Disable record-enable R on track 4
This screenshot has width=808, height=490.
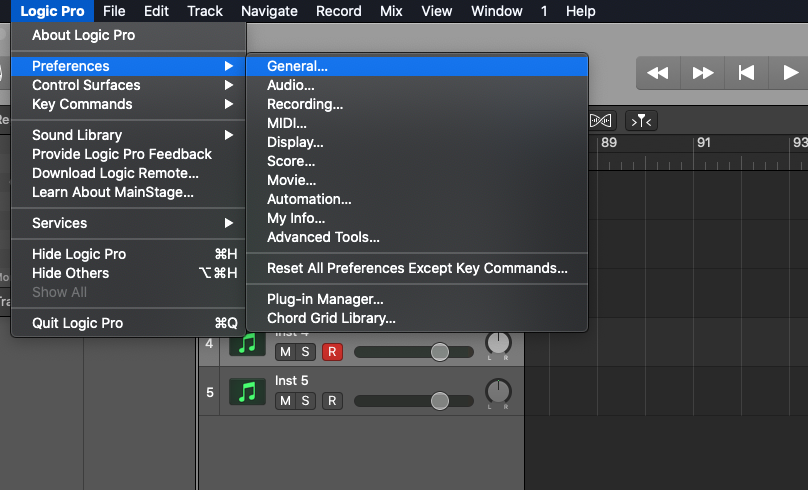[332, 352]
